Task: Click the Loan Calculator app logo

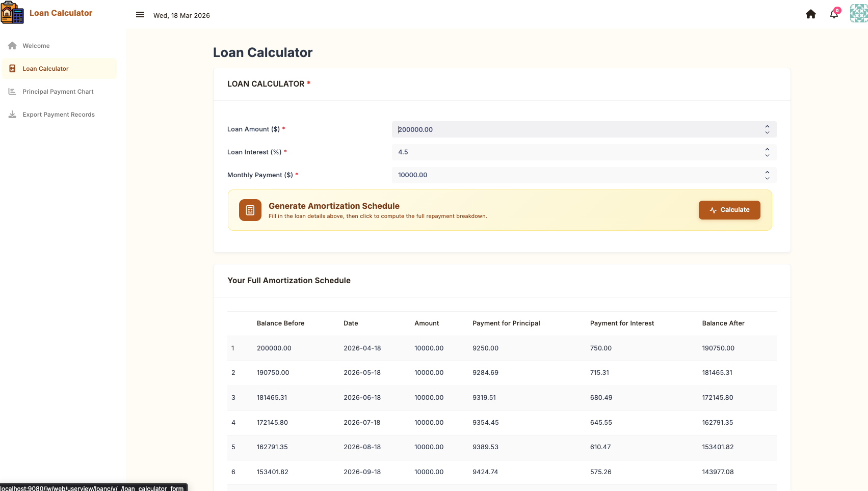Action: 12,13
